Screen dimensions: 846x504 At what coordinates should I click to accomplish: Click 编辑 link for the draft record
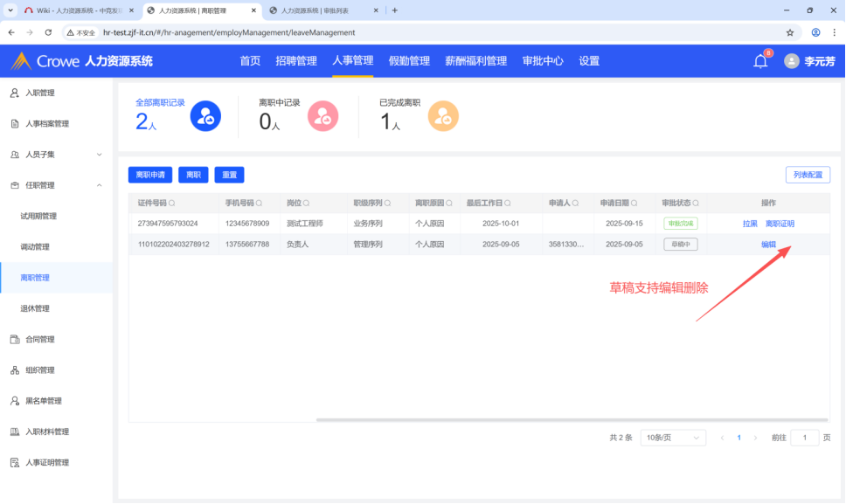(768, 245)
